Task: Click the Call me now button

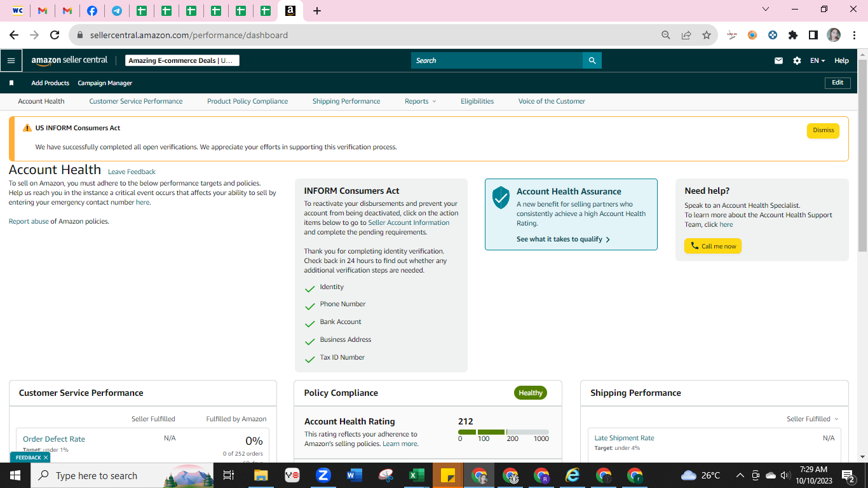Action: click(713, 246)
